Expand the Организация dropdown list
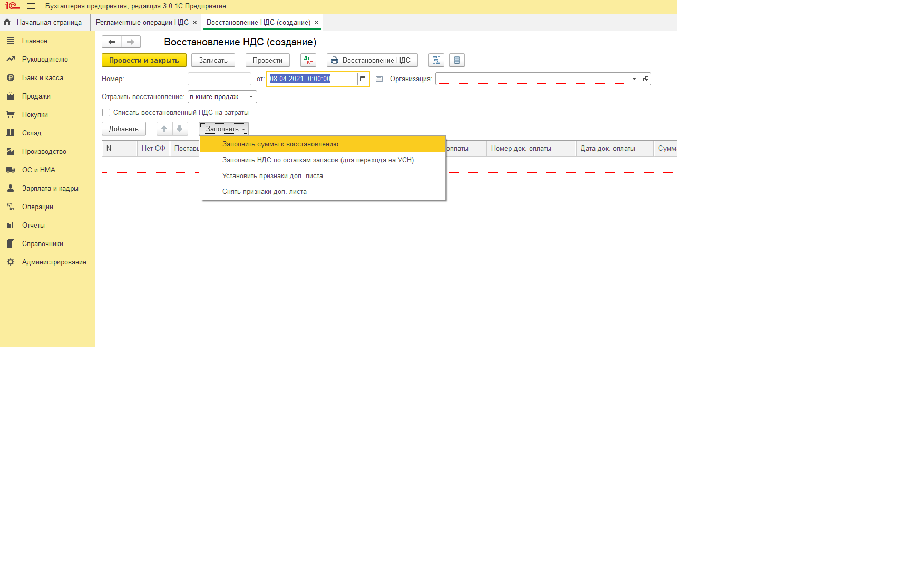This screenshot has width=917, height=588. pos(634,79)
